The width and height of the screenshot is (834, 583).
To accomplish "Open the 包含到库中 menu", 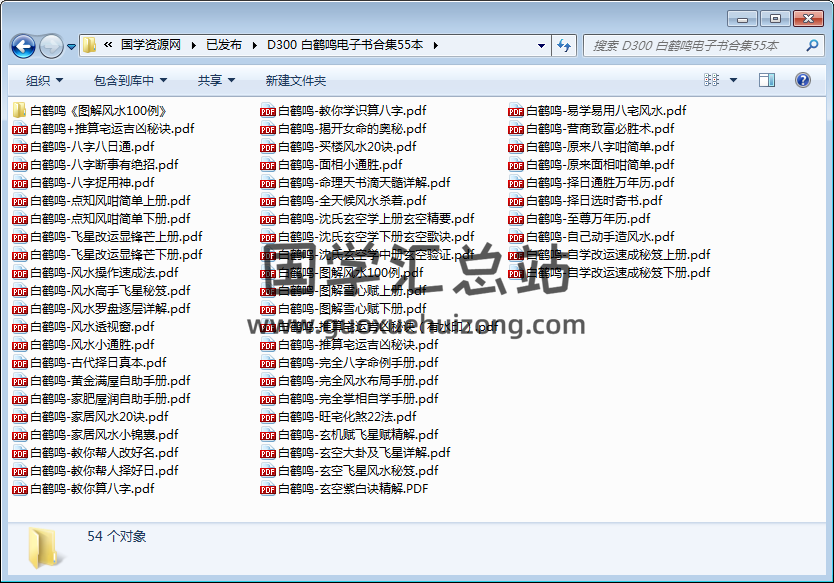I will coord(130,81).
